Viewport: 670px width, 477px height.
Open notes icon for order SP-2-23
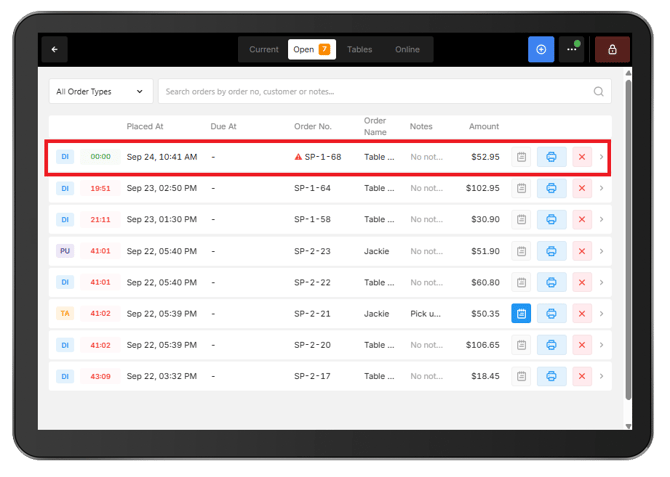pyautogui.click(x=521, y=251)
